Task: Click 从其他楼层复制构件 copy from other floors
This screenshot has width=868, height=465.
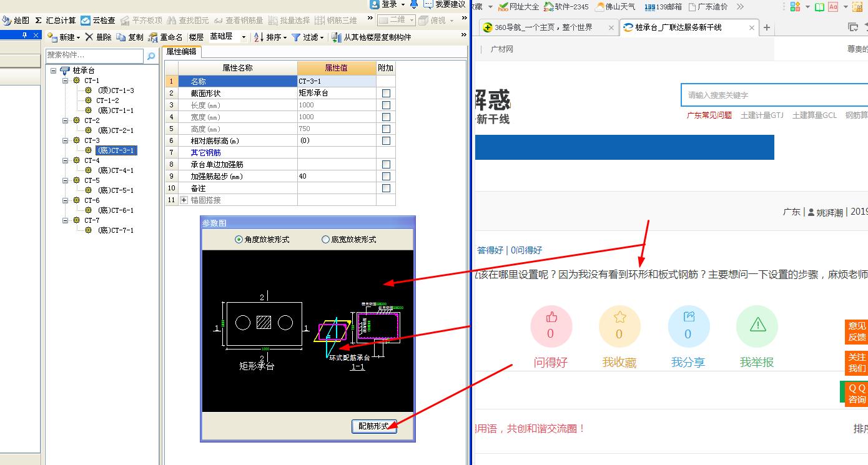Action: (372, 37)
